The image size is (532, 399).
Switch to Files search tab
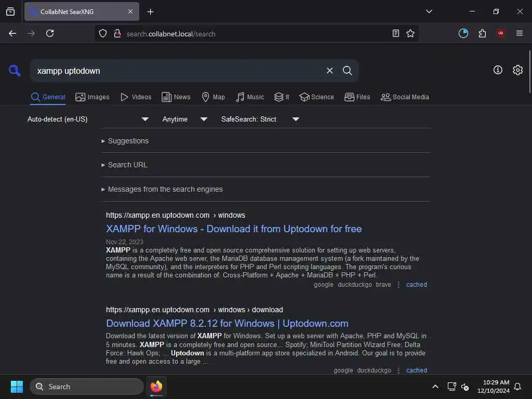pyautogui.click(x=357, y=97)
